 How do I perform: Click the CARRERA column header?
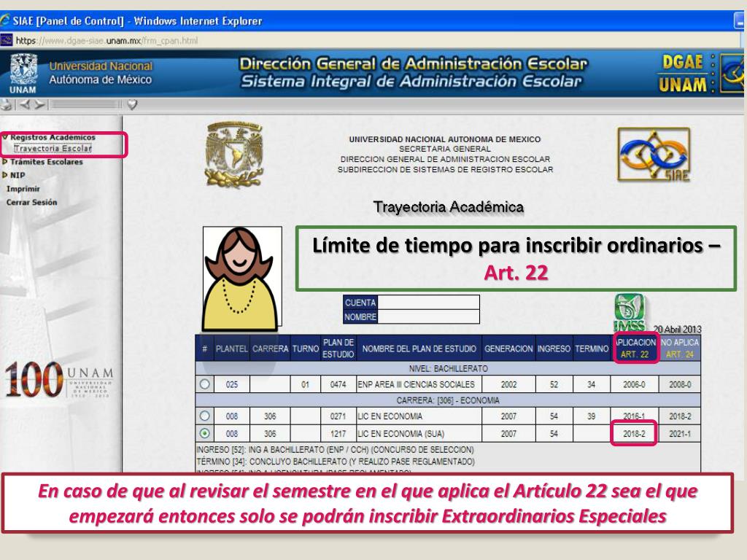click(270, 349)
